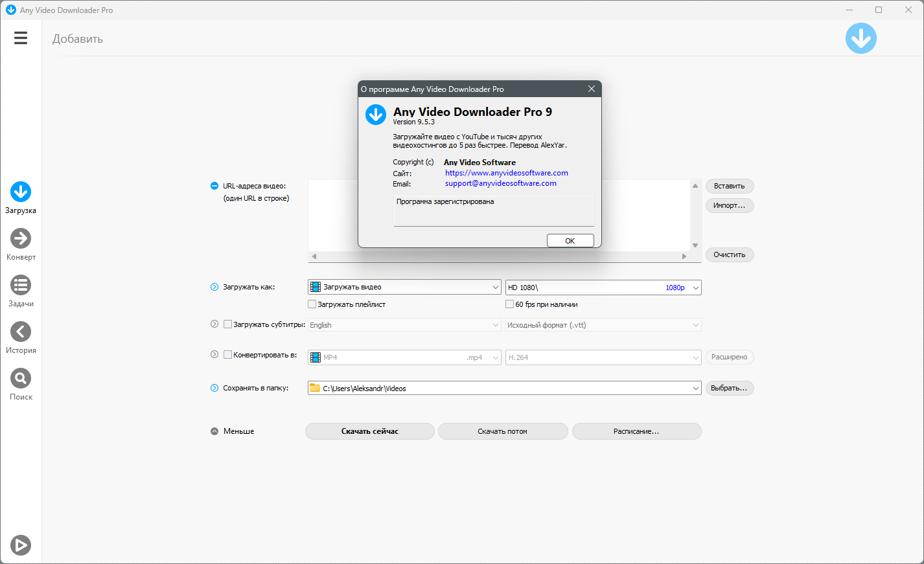Minimize the Any Video Downloader Pro window

coord(849,10)
